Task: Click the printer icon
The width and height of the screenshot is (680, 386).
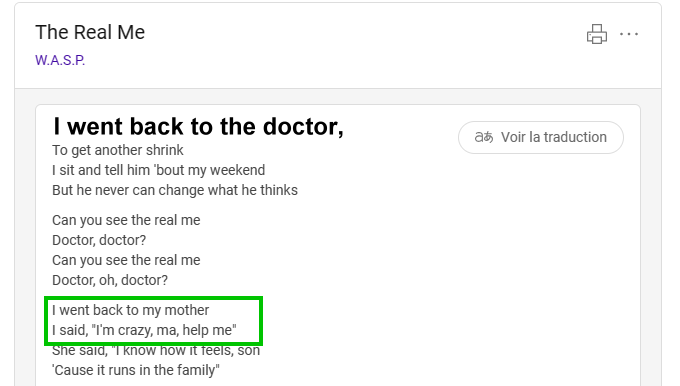Action: (597, 34)
